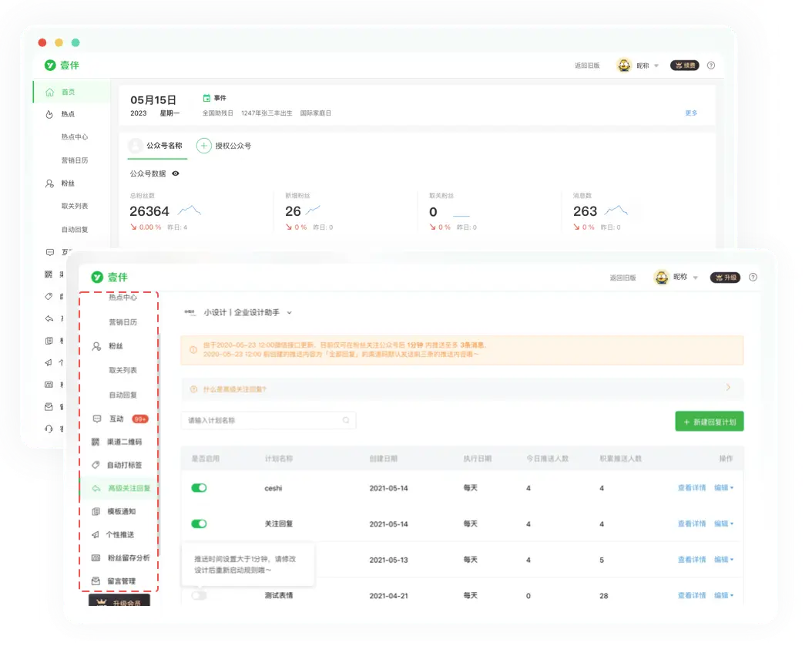Click the 粉丝留存分析 chart sidebar icon
812x663 pixels.
tap(96, 557)
